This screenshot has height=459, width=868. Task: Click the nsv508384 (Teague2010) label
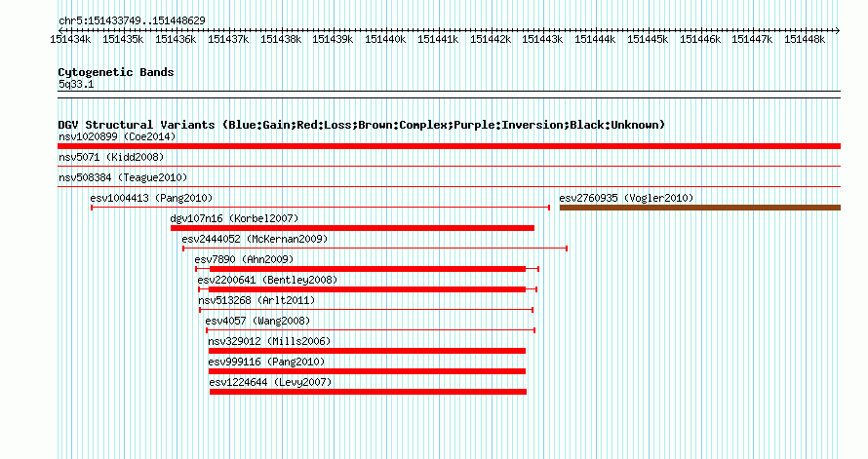123,177
